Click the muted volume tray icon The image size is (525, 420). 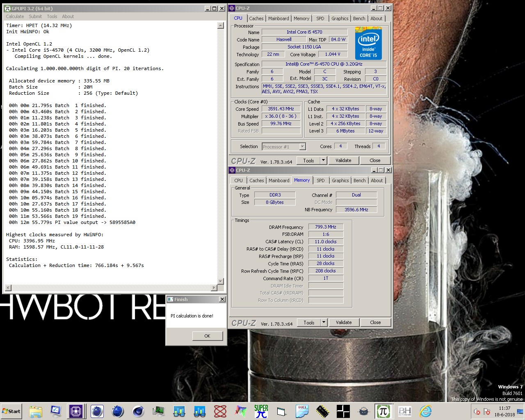477,411
